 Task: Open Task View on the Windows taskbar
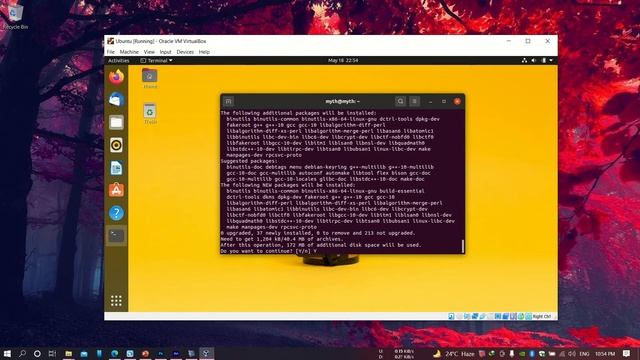pyautogui.click(x=52, y=353)
